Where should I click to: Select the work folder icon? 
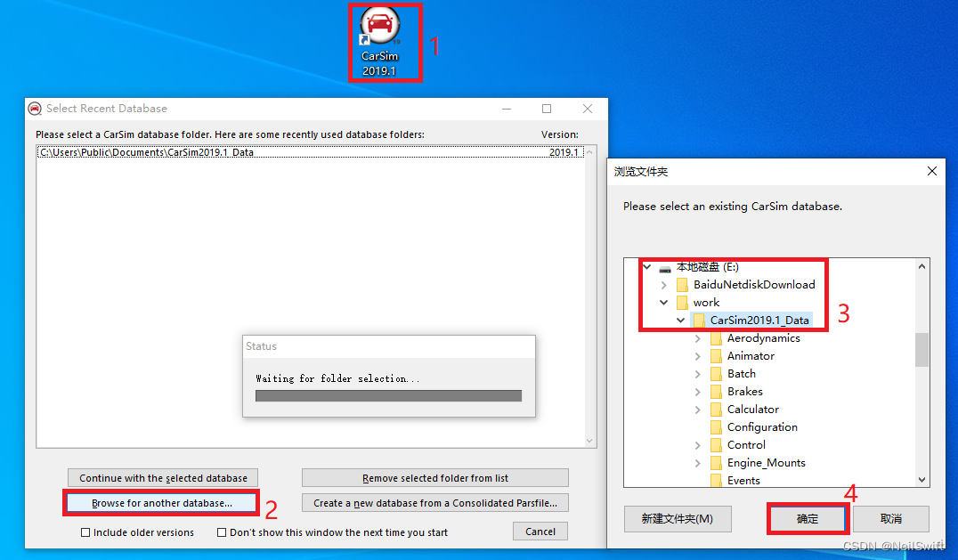pos(683,303)
